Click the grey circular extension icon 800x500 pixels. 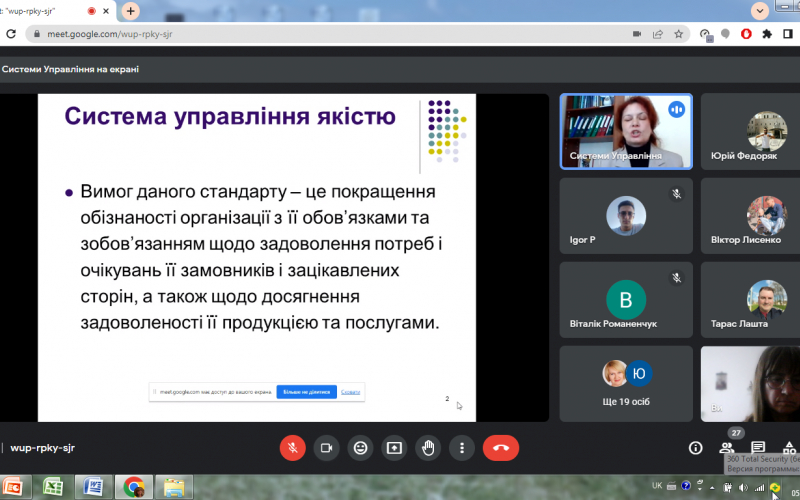click(725, 34)
